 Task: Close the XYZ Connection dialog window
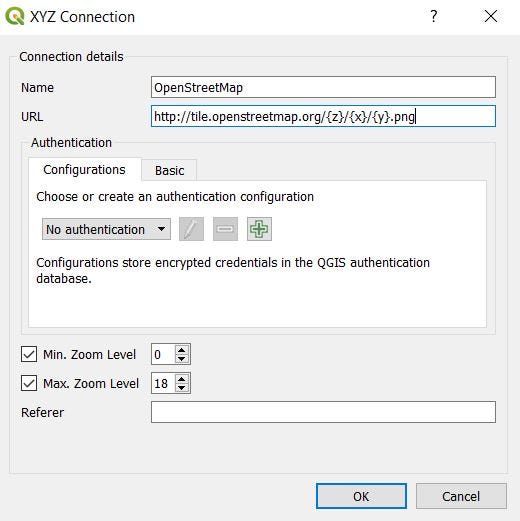click(491, 16)
